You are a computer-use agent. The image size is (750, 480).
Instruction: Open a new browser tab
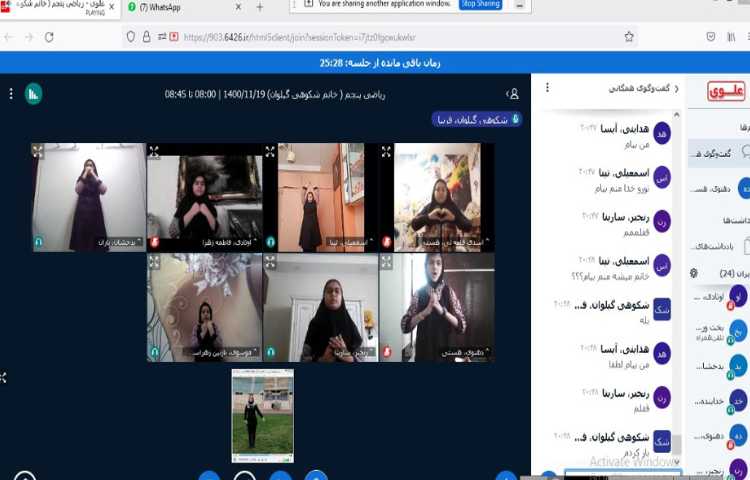(260, 7)
